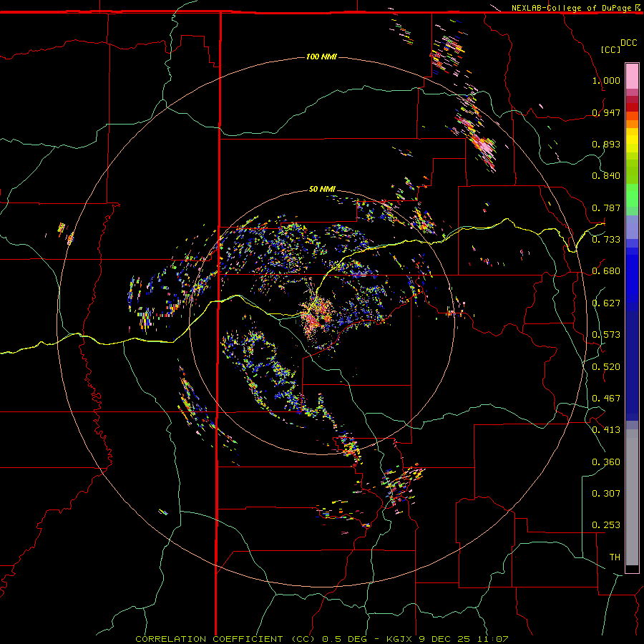Click the 0.733 scale value
Image resolution: width=644 pixels, height=644 pixels.
pyautogui.click(x=606, y=240)
